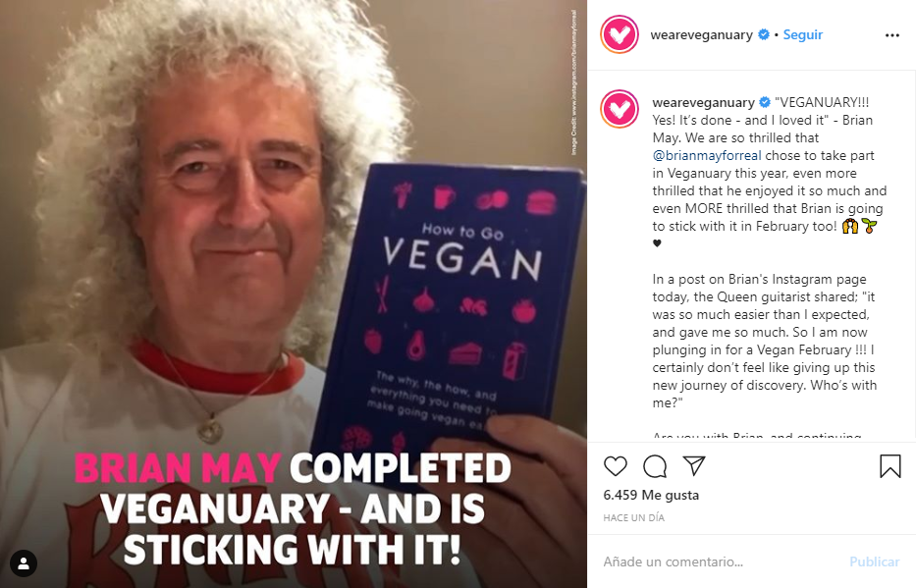Save the post with the bookmark icon
This screenshot has width=916, height=588.
pos(890,466)
